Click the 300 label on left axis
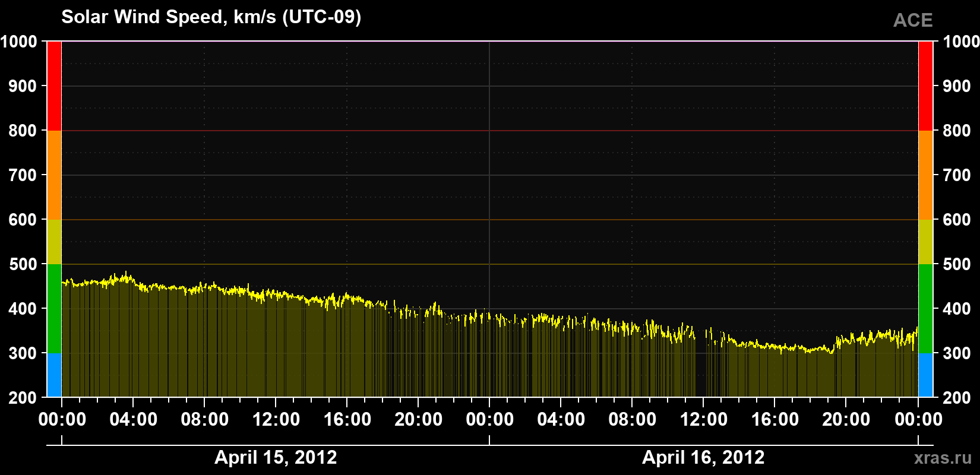Viewport: 980px width, 475px height. 23,353
